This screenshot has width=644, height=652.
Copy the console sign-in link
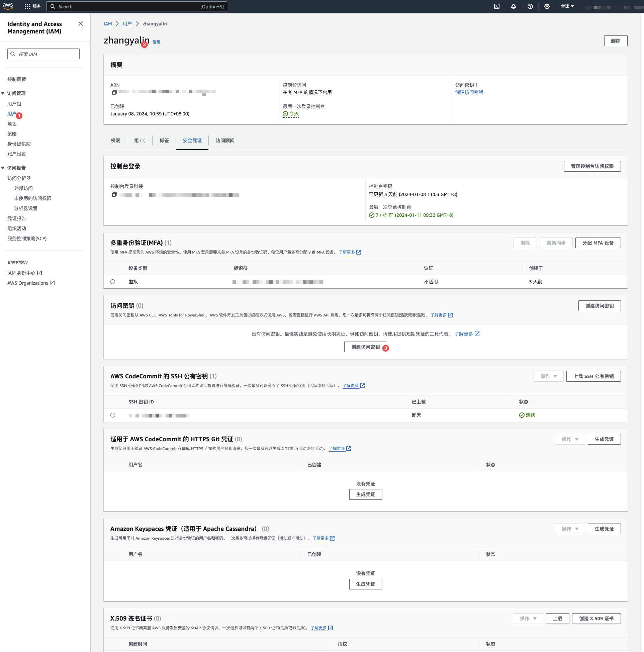click(114, 194)
